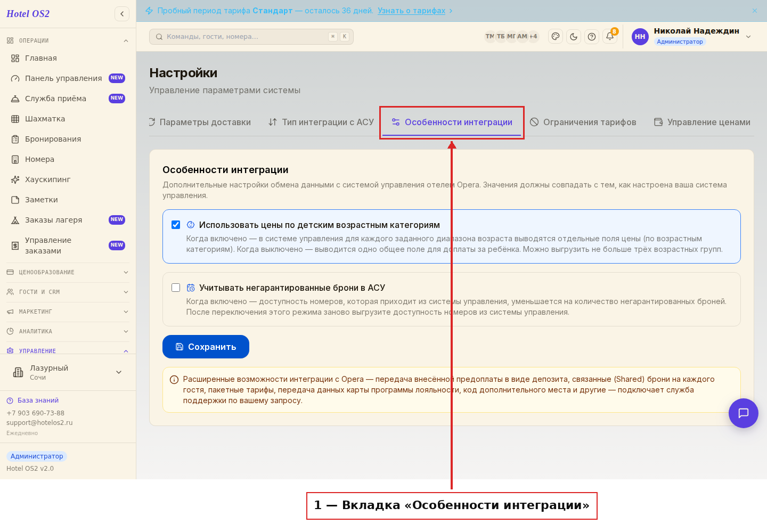Open Заметки in sidebar
This screenshot has width=767, height=532.
(x=68, y=200)
